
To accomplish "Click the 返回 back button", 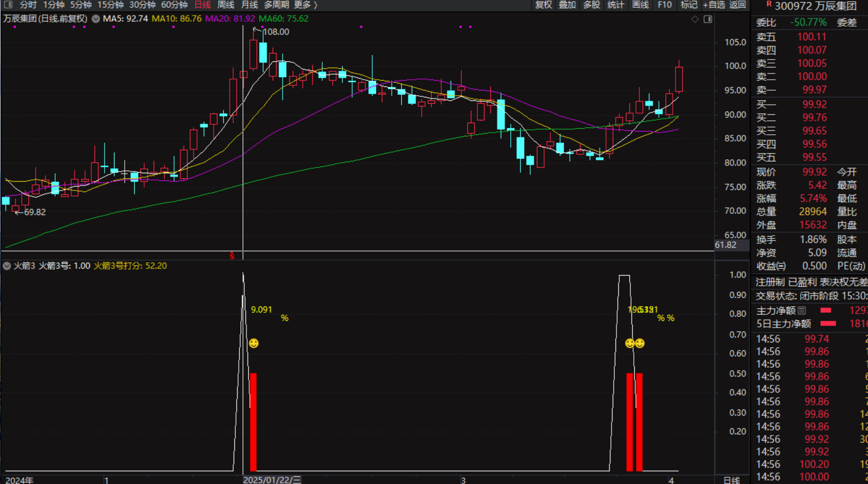I will 737,5.
